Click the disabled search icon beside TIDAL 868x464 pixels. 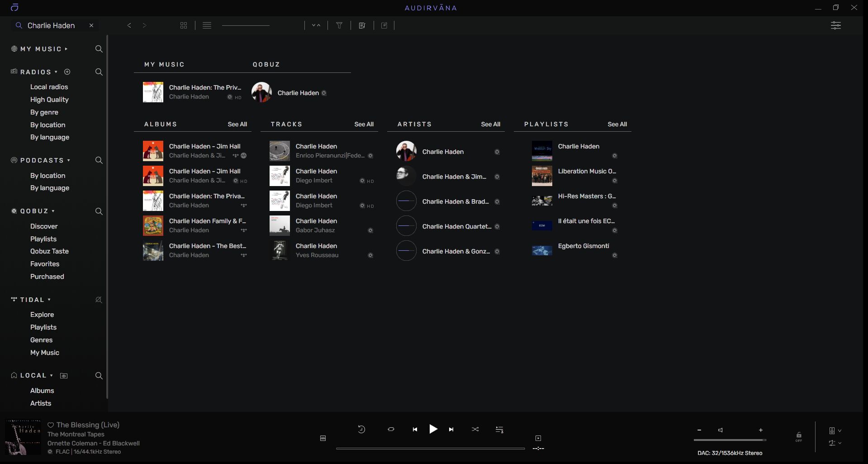(x=99, y=300)
